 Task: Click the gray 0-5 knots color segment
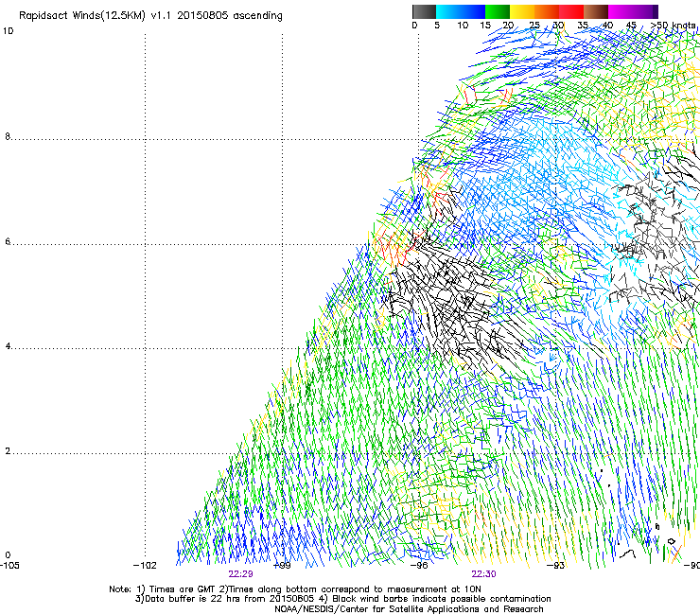(x=424, y=11)
